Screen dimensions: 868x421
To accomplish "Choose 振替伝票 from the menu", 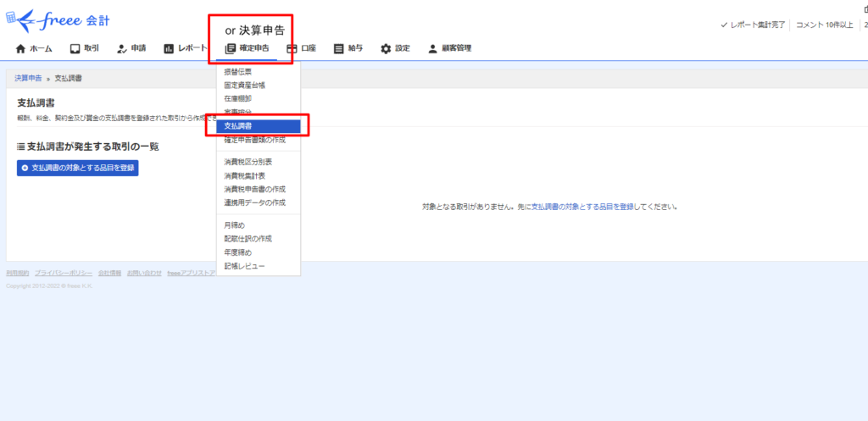I will [237, 72].
